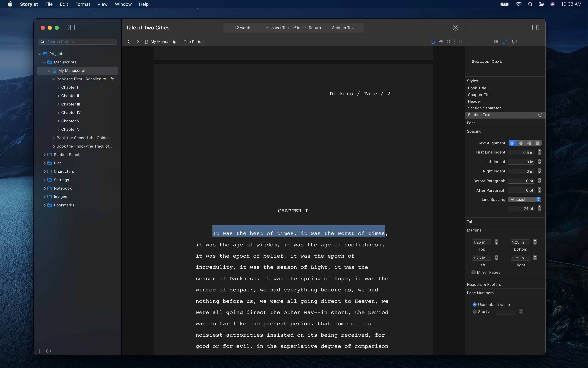Viewport: 588px width, 368px height.
Task: Toggle the right inspector panel icon
Action: 535,28
